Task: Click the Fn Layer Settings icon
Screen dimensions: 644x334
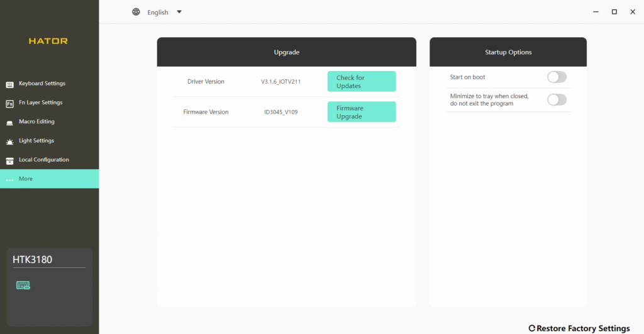Action: click(x=10, y=103)
